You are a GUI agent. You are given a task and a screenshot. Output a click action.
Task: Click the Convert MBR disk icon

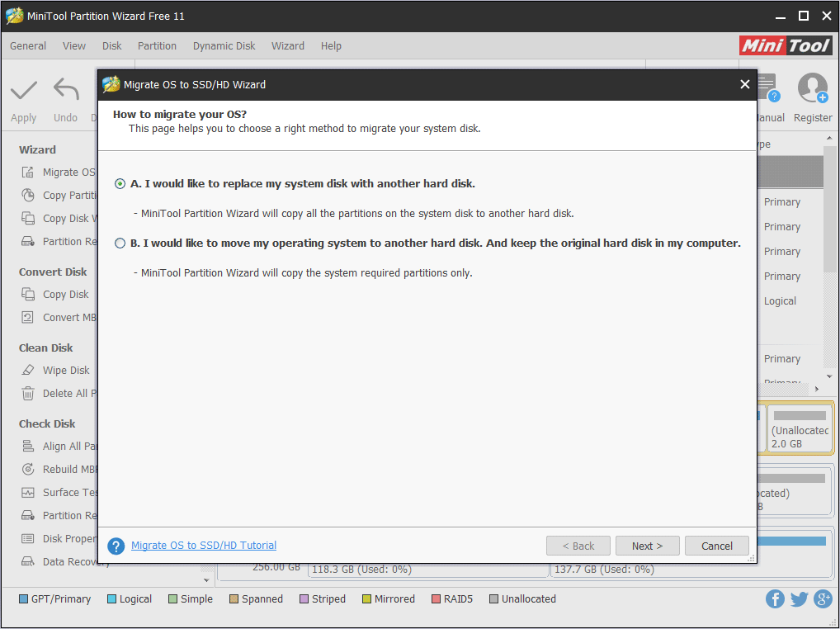pyautogui.click(x=27, y=317)
